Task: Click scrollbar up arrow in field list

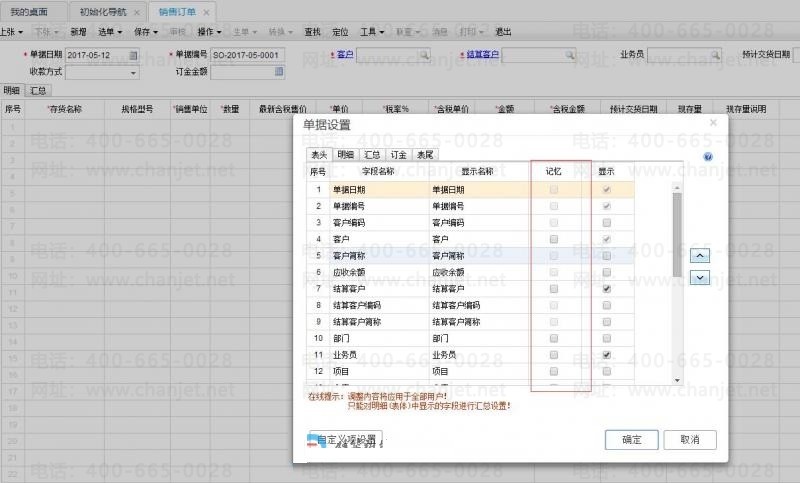Action: click(x=677, y=187)
